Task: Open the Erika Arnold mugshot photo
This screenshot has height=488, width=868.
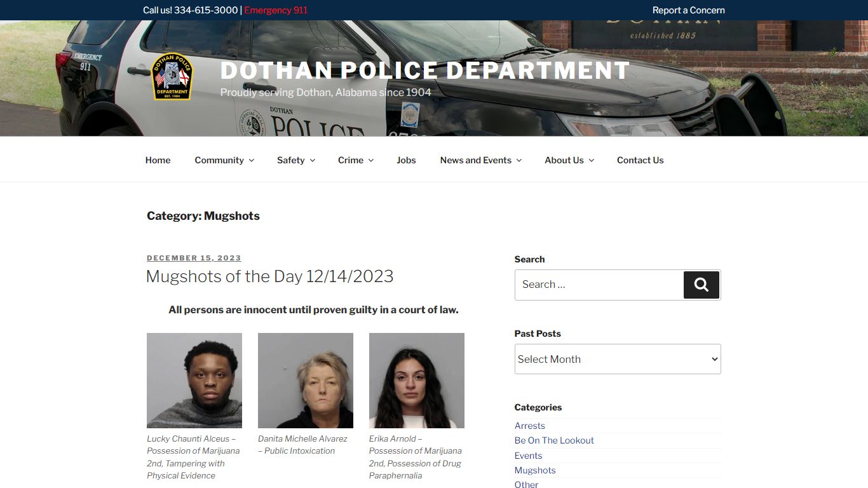Action: tap(417, 381)
